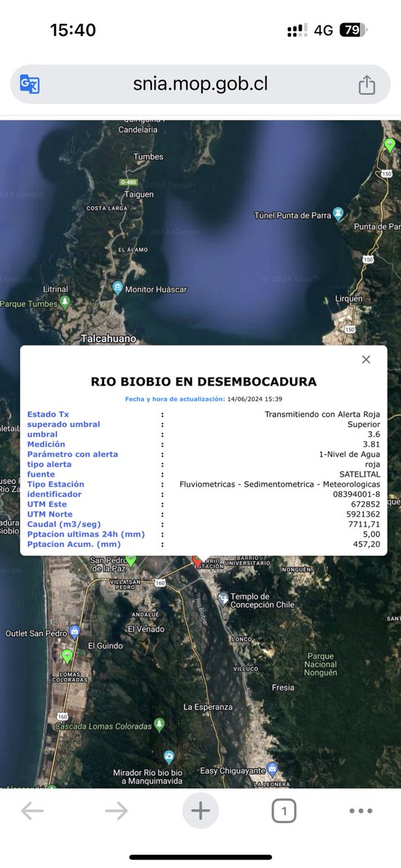401x868 pixels.
Task: Tap the La Esperanza map label
Action: [208, 706]
